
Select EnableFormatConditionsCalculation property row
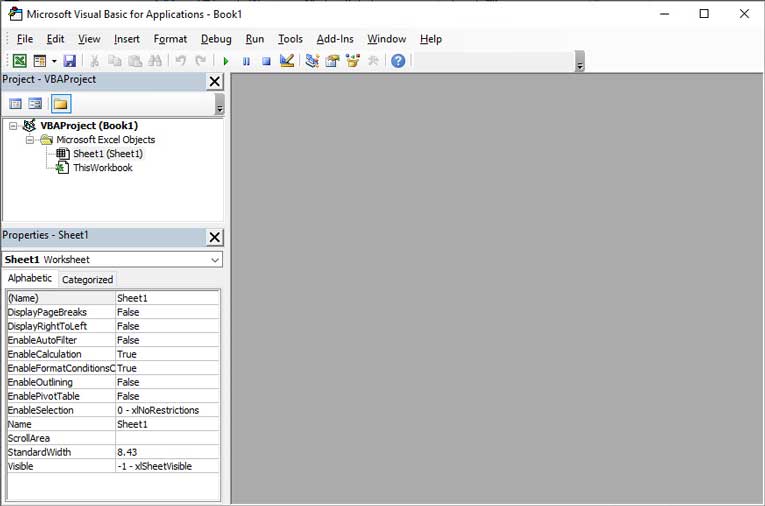click(x=113, y=368)
